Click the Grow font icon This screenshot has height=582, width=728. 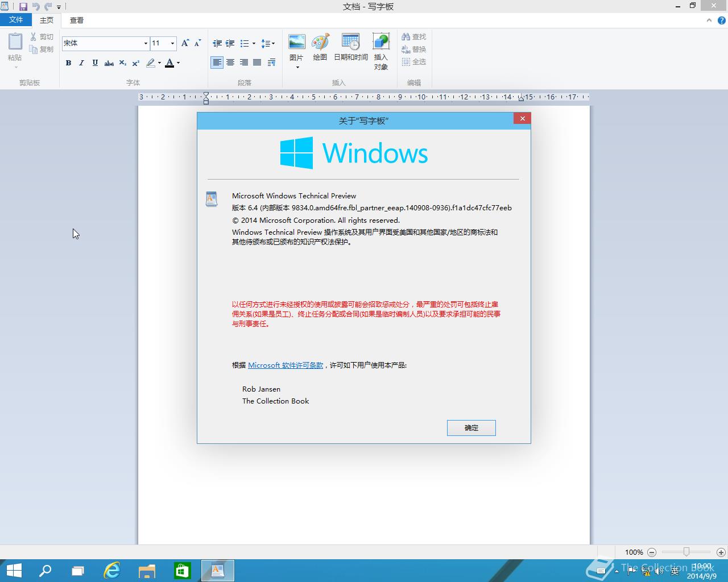185,43
